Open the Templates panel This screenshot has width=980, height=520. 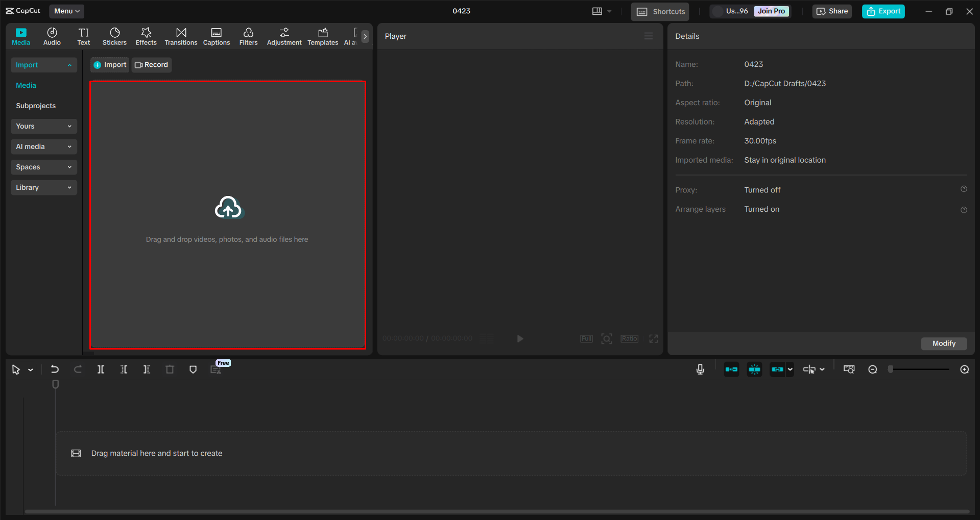click(x=322, y=36)
